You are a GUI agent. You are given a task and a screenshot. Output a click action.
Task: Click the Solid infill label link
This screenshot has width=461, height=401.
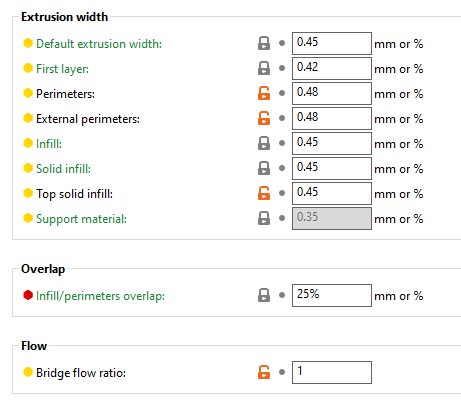[x=63, y=169]
